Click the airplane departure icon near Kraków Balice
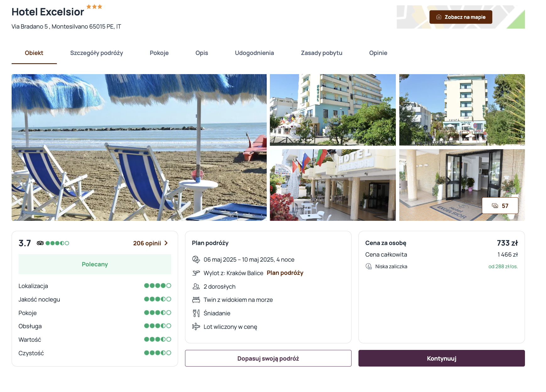Screen dimensions: 546x392 196,273
